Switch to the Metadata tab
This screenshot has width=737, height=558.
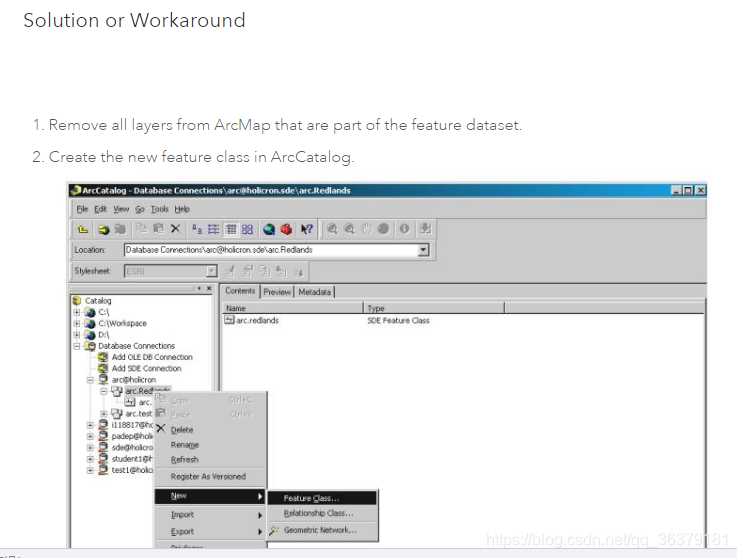coord(314,292)
